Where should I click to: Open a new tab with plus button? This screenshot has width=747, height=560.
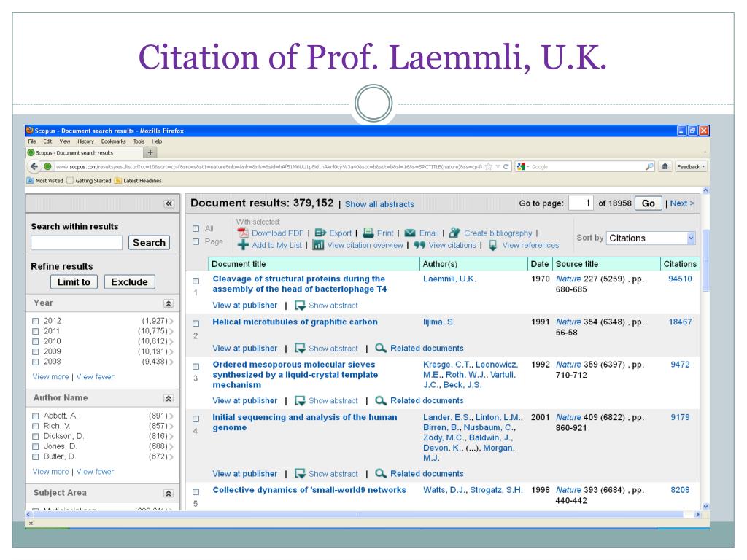pos(150,152)
